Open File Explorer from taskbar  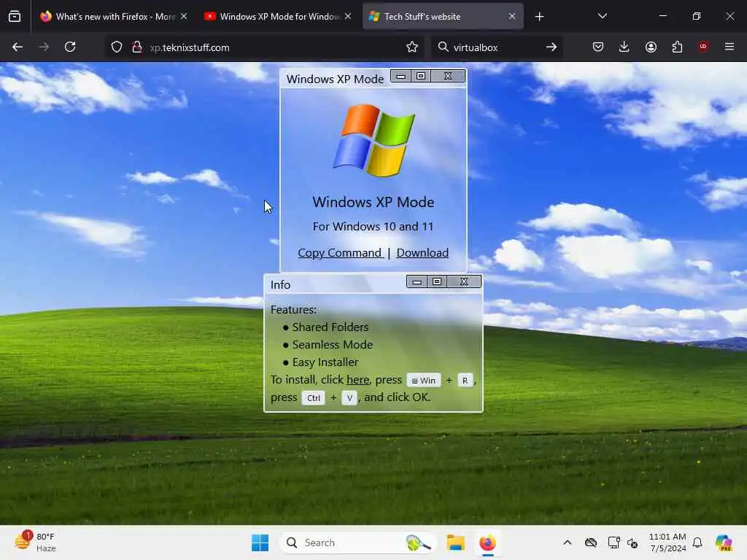click(455, 542)
